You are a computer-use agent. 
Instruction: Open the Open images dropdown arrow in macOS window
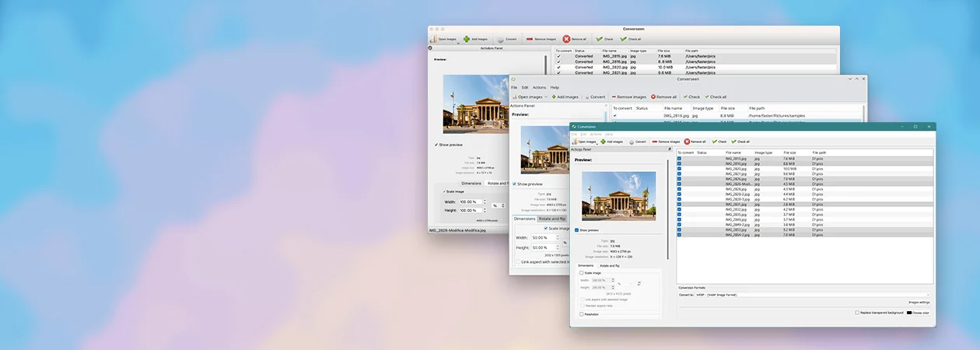458,44
